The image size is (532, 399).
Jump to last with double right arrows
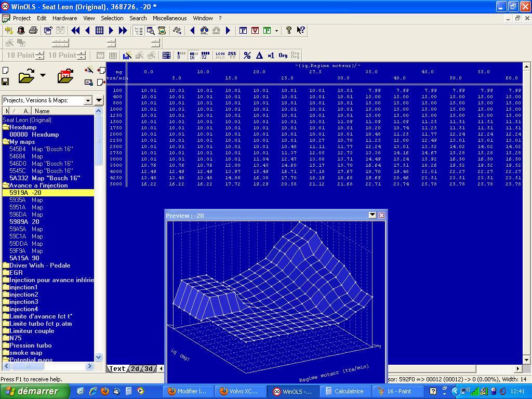123,31
